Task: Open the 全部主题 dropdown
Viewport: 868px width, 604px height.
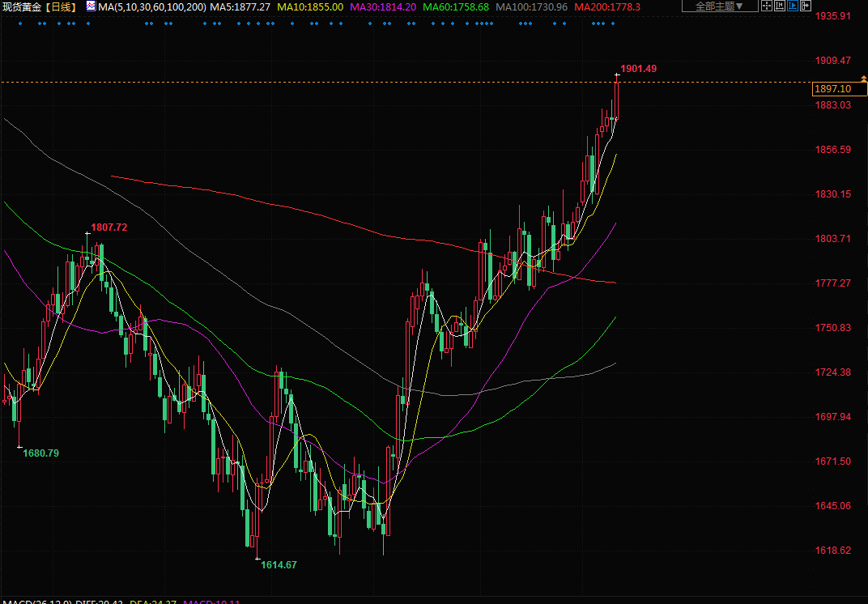Action: pyautogui.click(x=719, y=6)
